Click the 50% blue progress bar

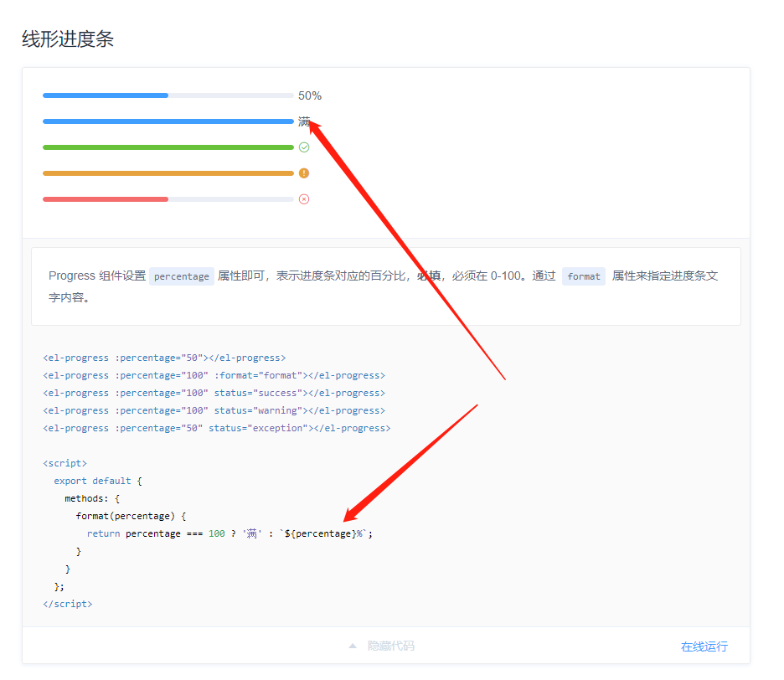(x=168, y=95)
